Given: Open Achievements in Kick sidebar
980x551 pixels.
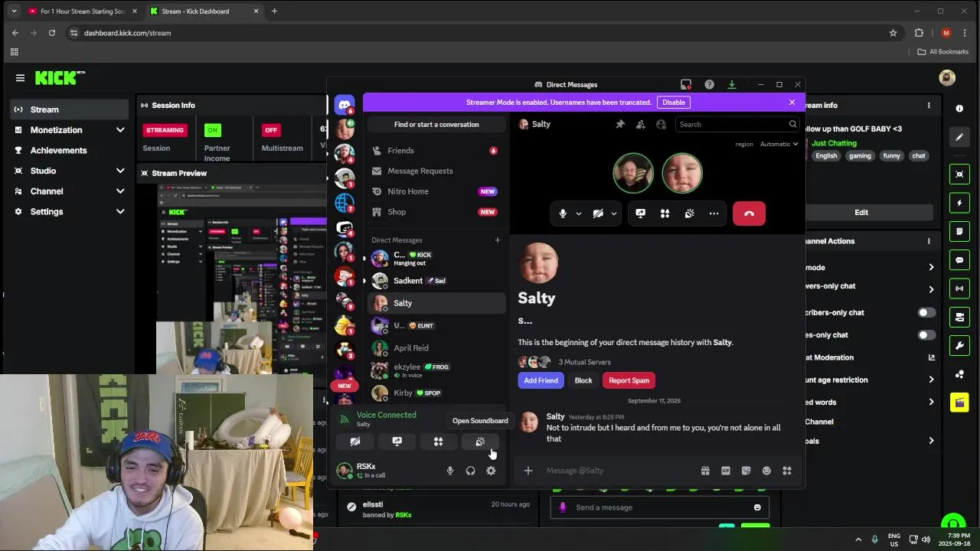Looking at the screenshot, I should click(69, 151).
